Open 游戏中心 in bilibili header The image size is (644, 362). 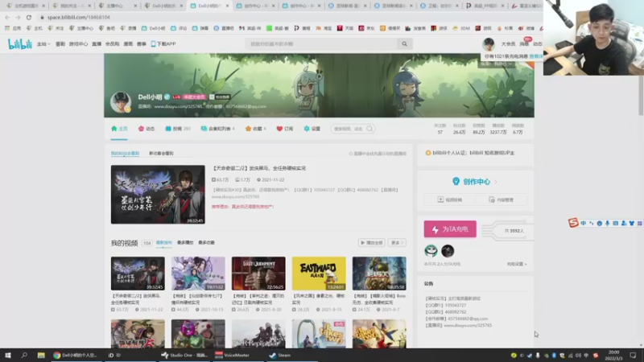coord(78,44)
